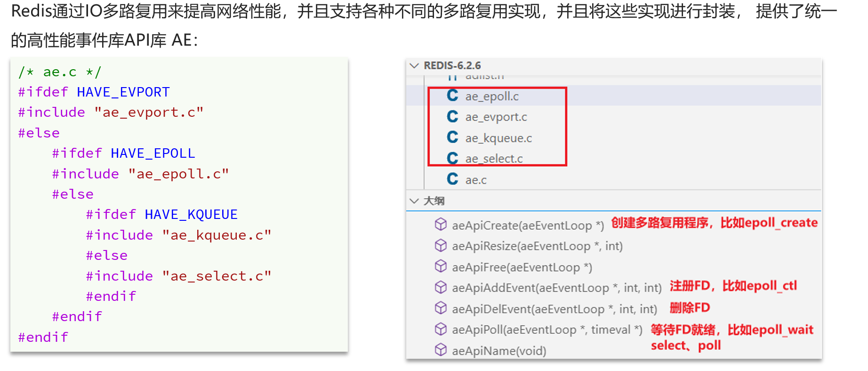Click the C icon for ae.c

[x=452, y=179]
